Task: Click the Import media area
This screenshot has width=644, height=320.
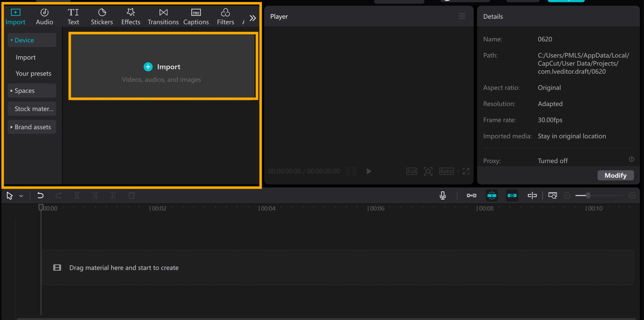Action: pos(163,66)
